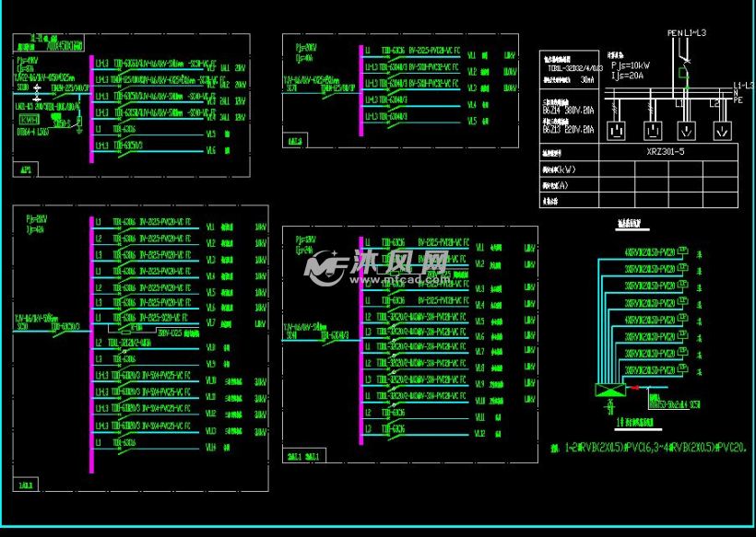Select the socket symbol below label L1
This screenshot has width=756, height=537.
[x=685, y=130]
